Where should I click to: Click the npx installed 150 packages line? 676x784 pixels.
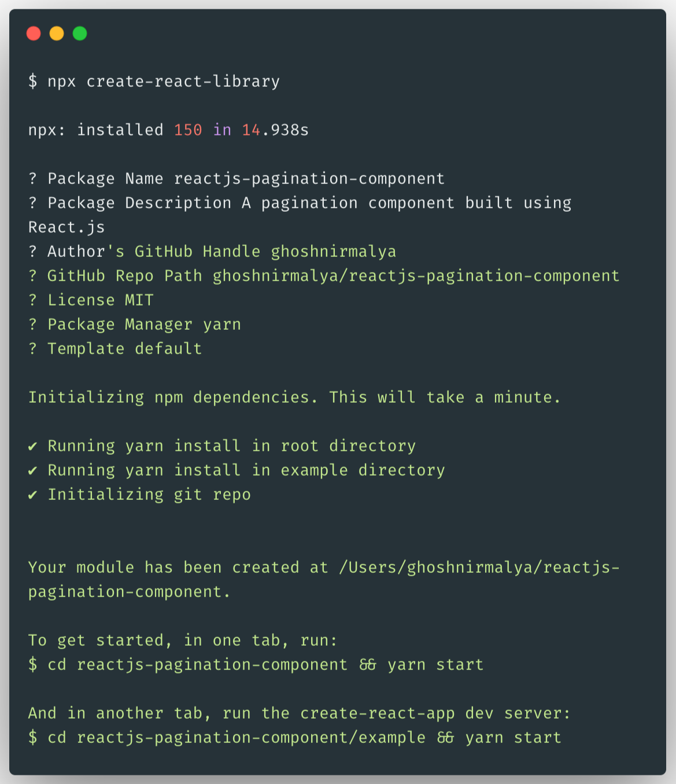point(168,130)
